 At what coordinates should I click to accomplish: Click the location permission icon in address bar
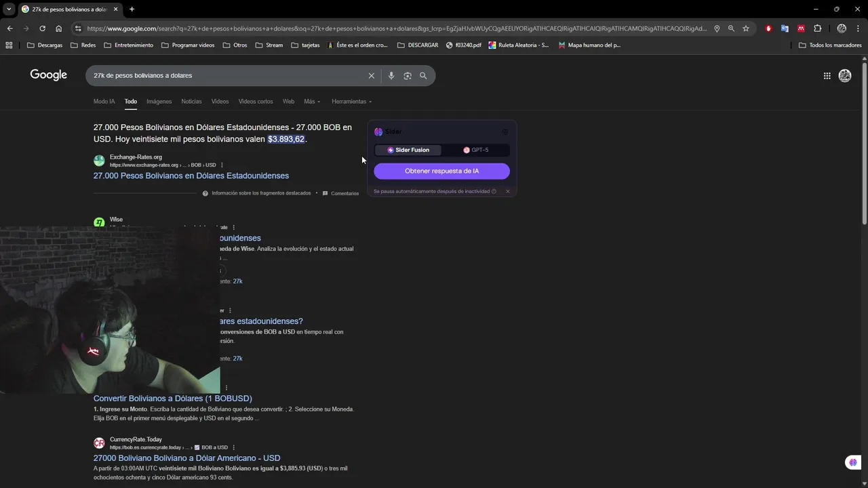717,28
